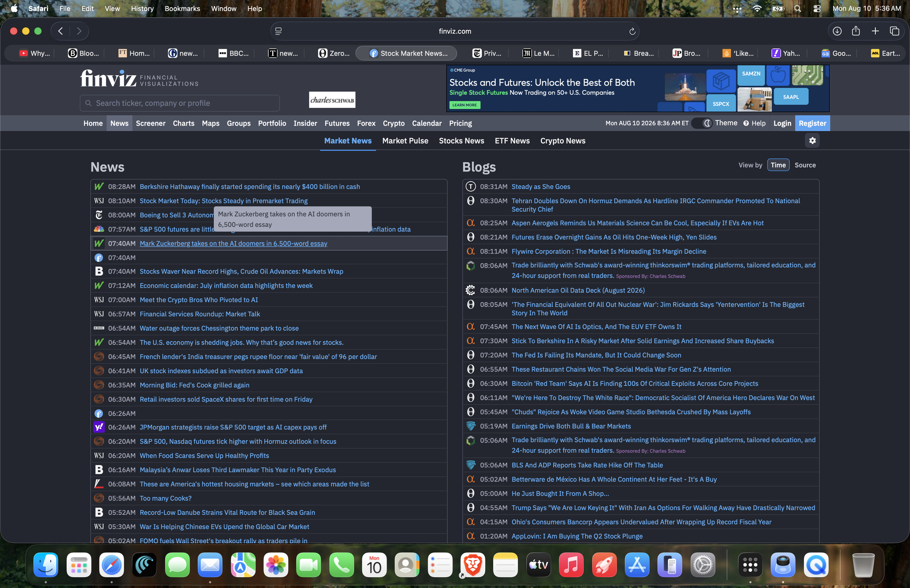Click Yahoo icon beside JPMorgan strategists story

coord(99,427)
